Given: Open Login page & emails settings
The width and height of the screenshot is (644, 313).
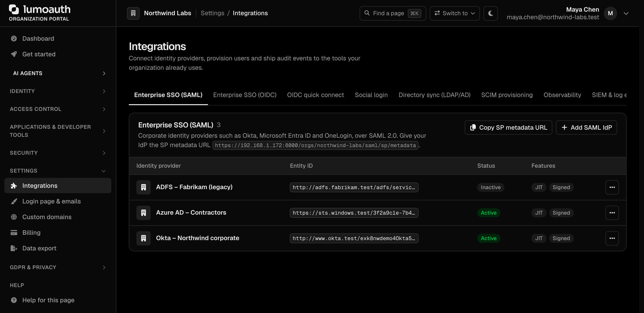Looking at the screenshot, I should (x=58, y=201).
